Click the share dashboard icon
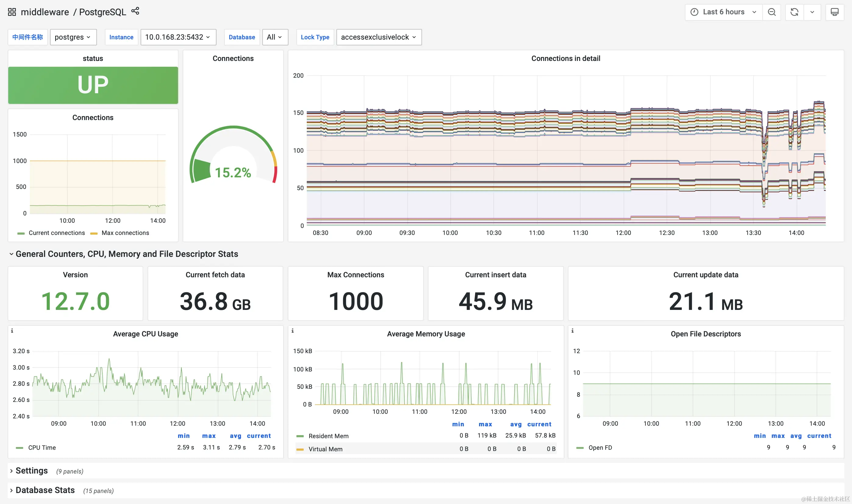 tap(135, 11)
